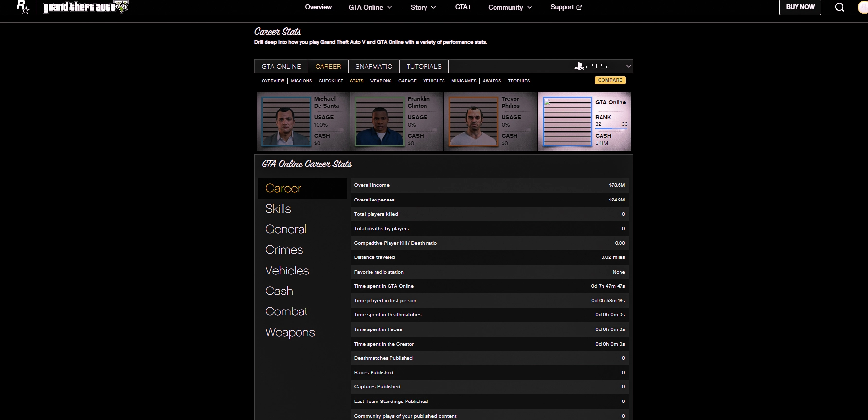Click the Support external link icon

tap(579, 7)
